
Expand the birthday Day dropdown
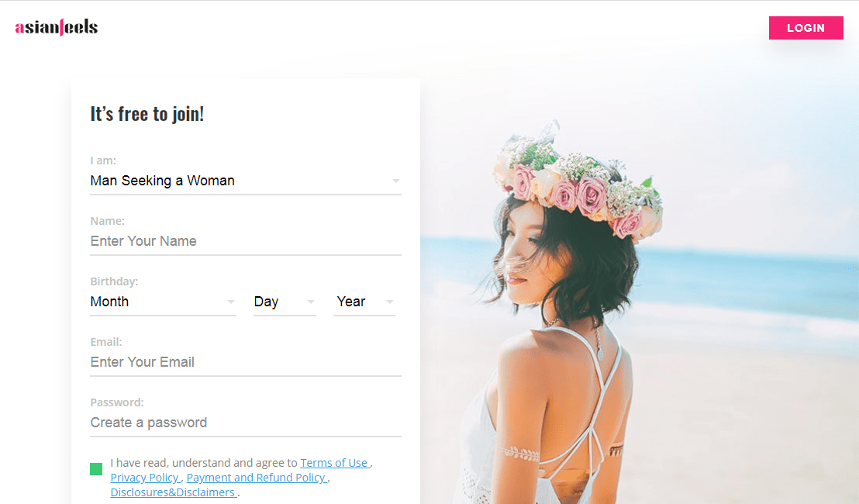285,302
